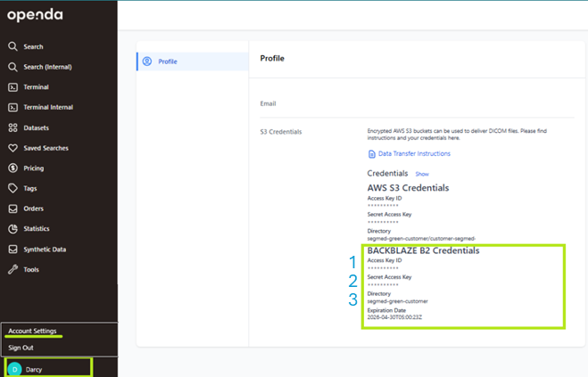Click the Data Transfer Instructions document icon

tap(371, 154)
